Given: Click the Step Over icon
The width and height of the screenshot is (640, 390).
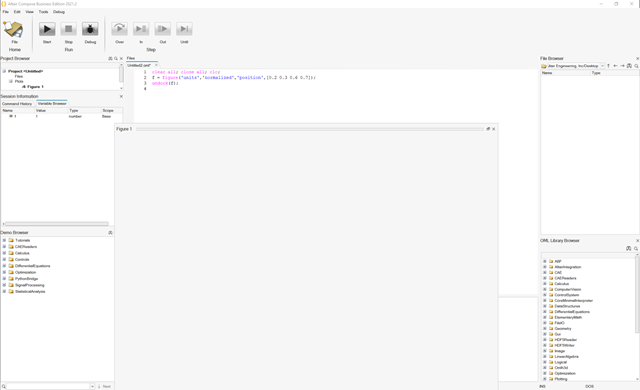Looking at the screenshot, I should pyautogui.click(x=119, y=29).
